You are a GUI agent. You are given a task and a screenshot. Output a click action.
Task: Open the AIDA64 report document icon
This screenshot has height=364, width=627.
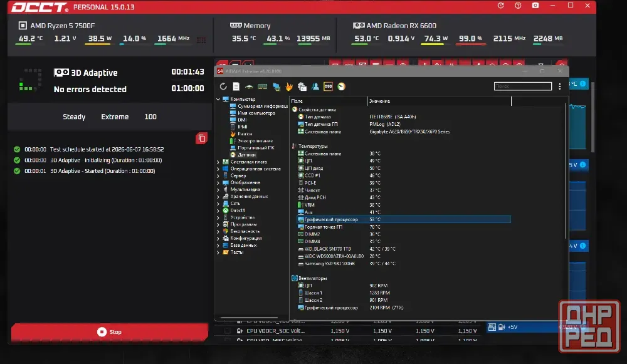click(x=236, y=86)
